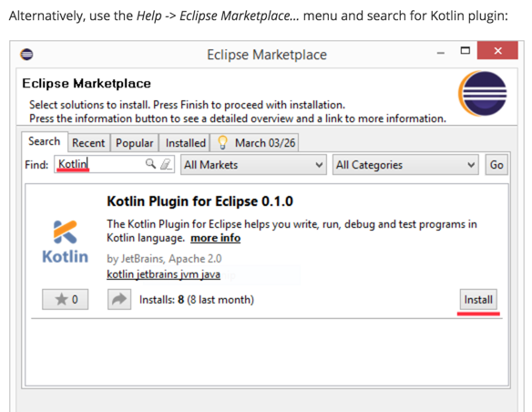Viewport: 532px width, 412px height.
Task: Open the Popular tab
Action: (134, 143)
